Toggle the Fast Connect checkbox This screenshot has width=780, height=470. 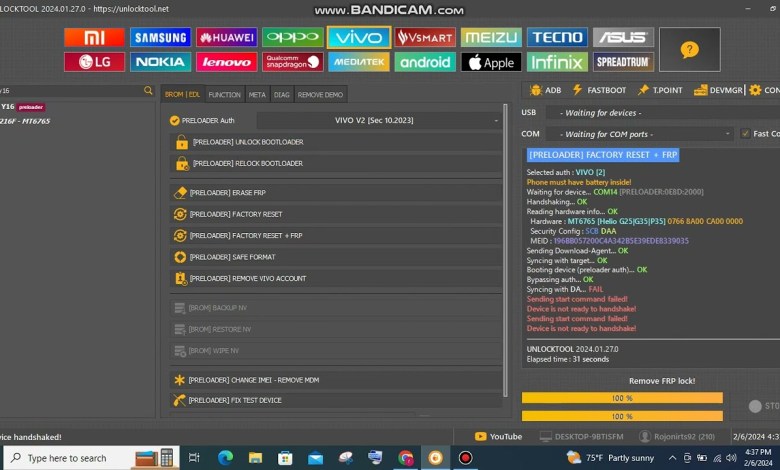(745, 134)
